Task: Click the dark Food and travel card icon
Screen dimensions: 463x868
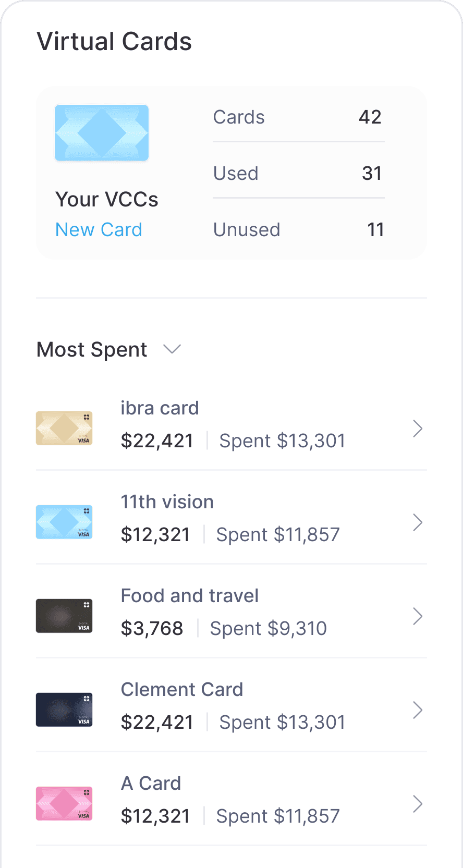Action: [x=64, y=616]
